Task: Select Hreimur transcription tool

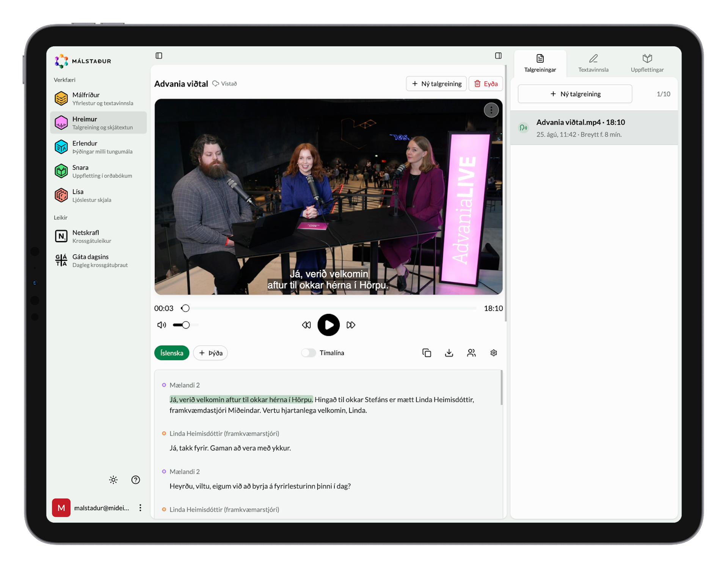Action: click(98, 123)
